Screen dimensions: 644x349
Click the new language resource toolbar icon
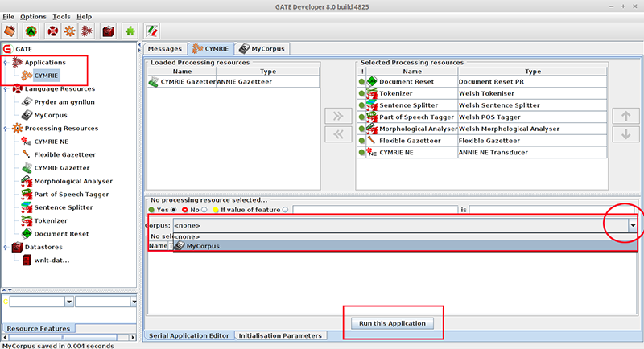[x=52, y=31]
